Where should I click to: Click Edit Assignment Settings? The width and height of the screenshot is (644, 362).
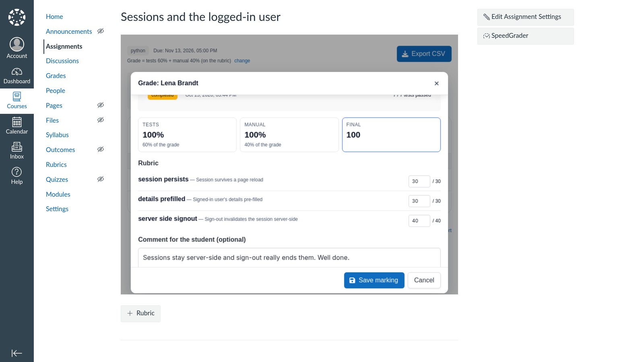[x=526, y=17]
